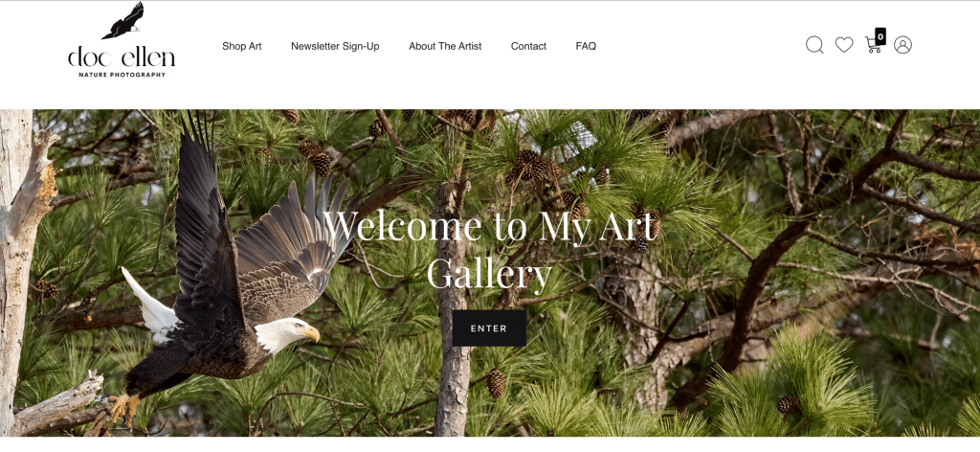Click the "doc ellen" logo text
The height and width of the screenshot is (452, 980).
pyautogui.click(x=122, y=58)
